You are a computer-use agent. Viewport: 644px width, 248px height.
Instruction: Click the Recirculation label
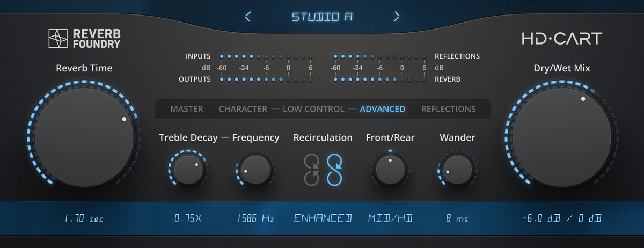click(323, 138)
